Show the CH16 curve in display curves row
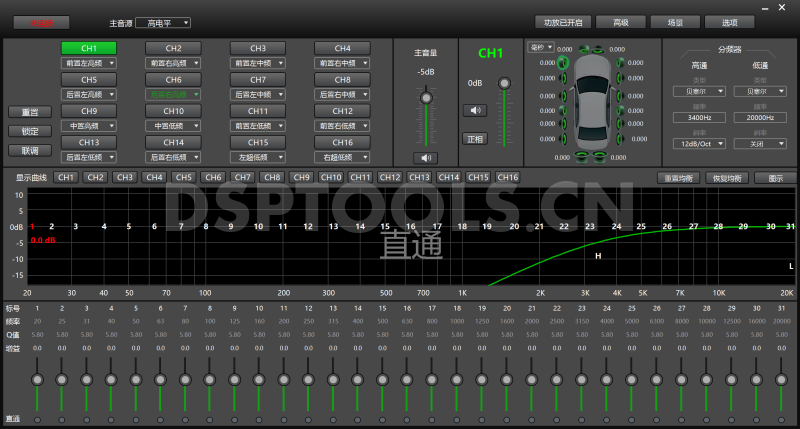Viewport: 800px width, 429px height. [x=508, y=177]
